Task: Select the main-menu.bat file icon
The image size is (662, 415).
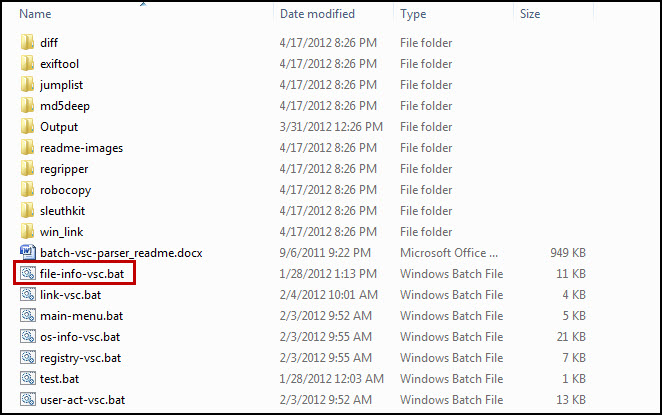Action: pos(27,315)
